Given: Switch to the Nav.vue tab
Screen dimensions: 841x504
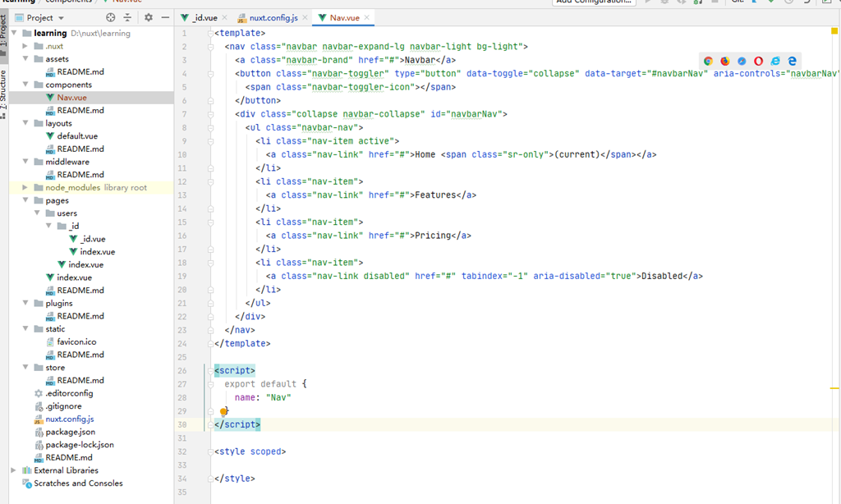Looking at the screenshot, I should (344, 18).
